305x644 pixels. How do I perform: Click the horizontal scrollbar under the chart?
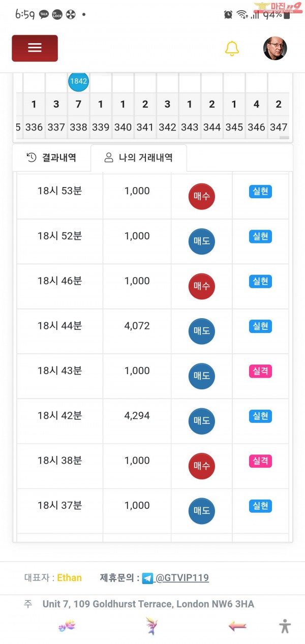pyautogui.click(x=284, y=138)
